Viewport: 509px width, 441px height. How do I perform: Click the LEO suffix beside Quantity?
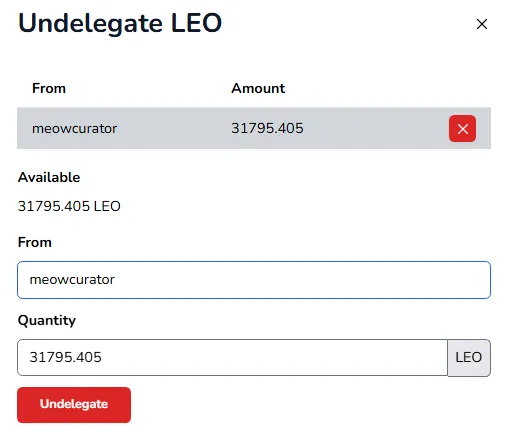tap(469, 358)
